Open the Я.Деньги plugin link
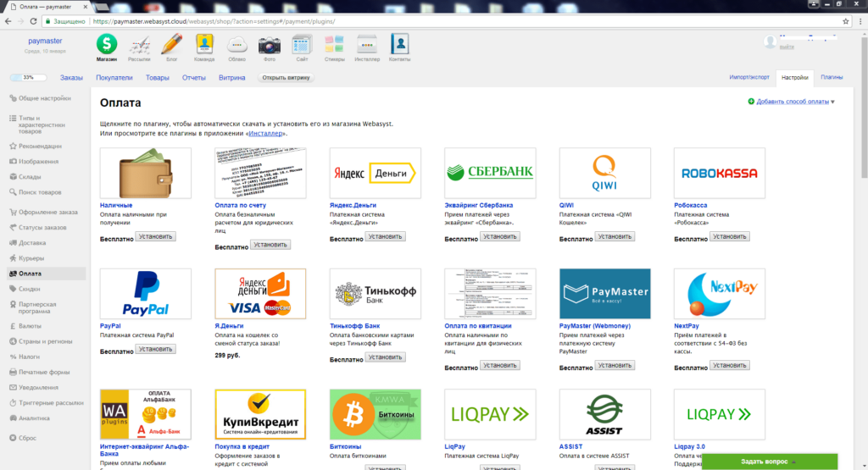Image resolution: width=868 pixels, height=470 pixels. tap(230, 326)
